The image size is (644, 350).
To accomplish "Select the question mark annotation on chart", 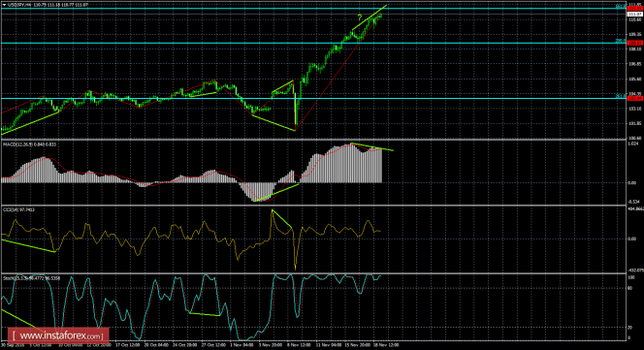I will click(x=360, y=17).
